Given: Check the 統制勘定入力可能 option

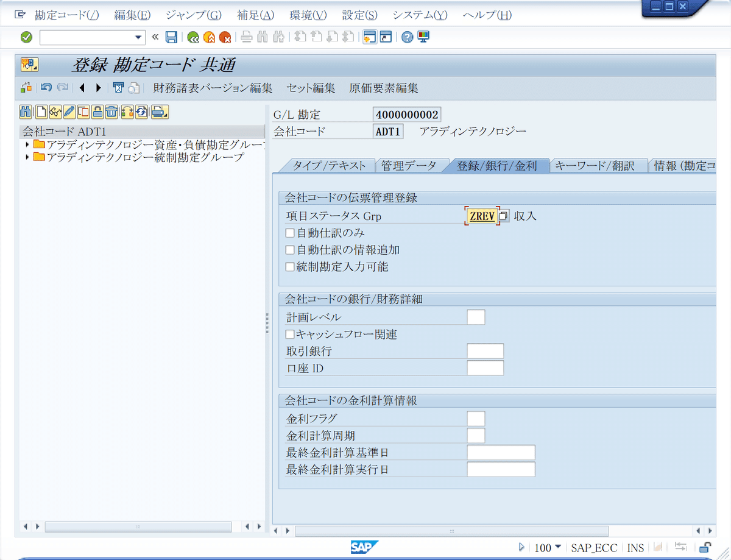Looking at the screenshot, I should (290, 267).
